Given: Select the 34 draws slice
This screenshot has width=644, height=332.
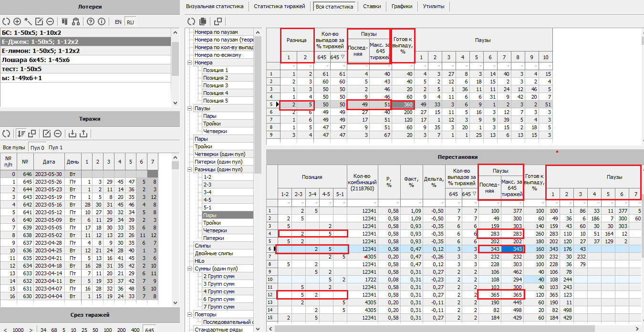Looking at the screenshot, I should pos(43,330).
